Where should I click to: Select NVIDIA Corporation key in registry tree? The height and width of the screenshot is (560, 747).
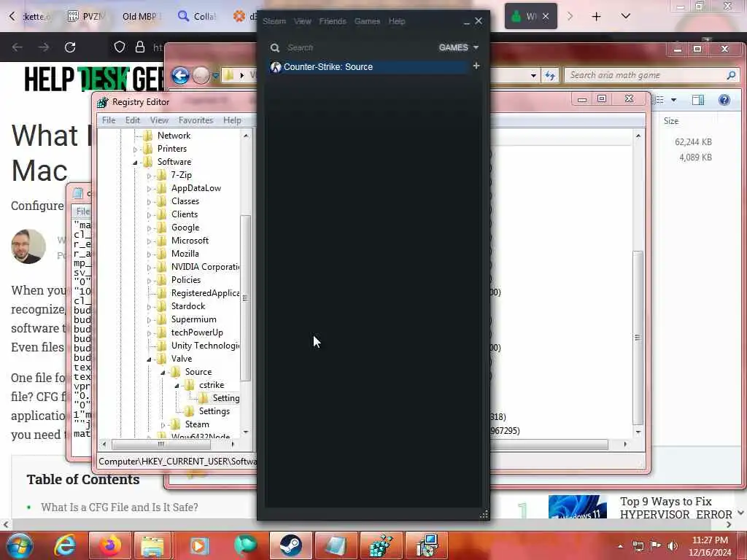205,267
